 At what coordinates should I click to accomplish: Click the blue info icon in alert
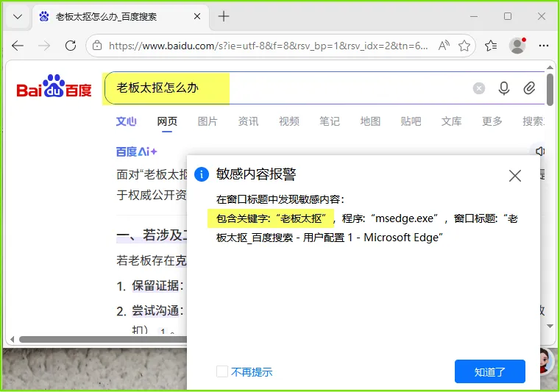(x=202, y=174)
